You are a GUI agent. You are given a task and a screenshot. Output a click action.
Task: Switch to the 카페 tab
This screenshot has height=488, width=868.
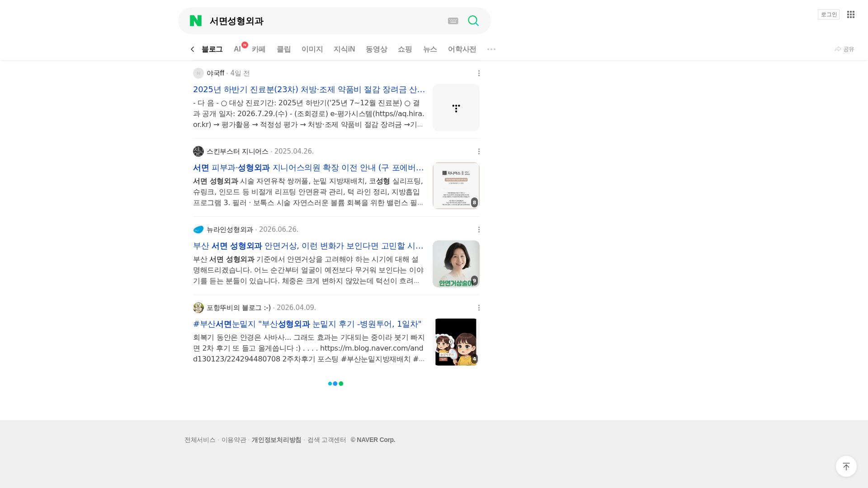259,49
